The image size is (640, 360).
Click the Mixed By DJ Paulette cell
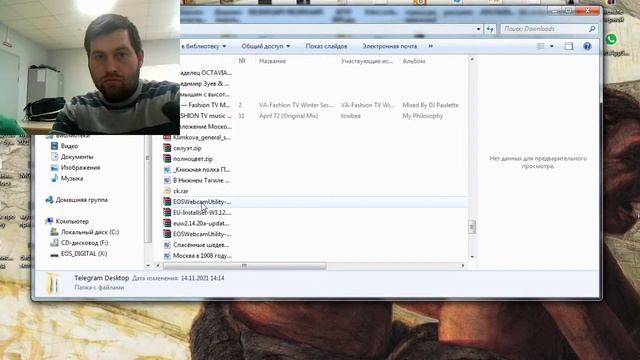tap(430, 105)
